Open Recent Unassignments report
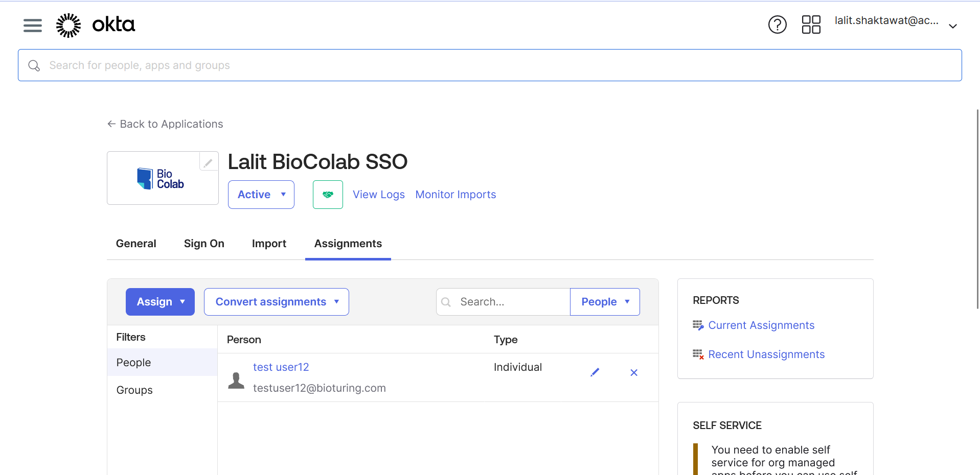Image resolution: width=980 pixels, height=475 pixels. coord(766,354)
